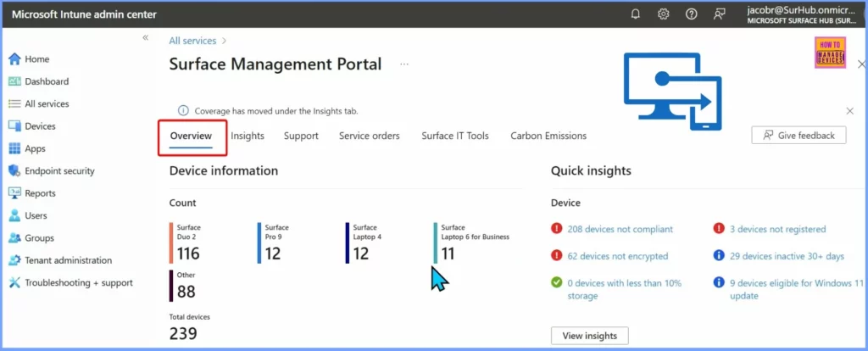The image size is (868, 351).
Task: Open 62 devices not encrypted link
Action: coord(618,256)
